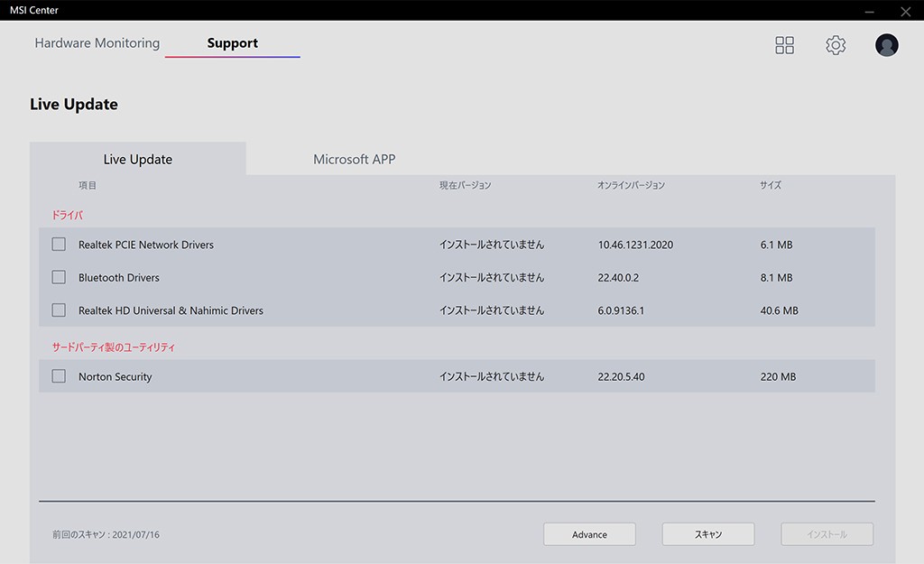Check the Realtek PCIE Network Drivers box
This screenshot has width=924, height=564.
(x=59, y=245)
